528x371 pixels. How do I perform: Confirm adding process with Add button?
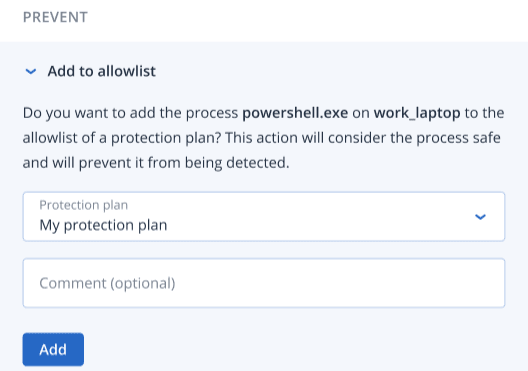pos(53,349)
